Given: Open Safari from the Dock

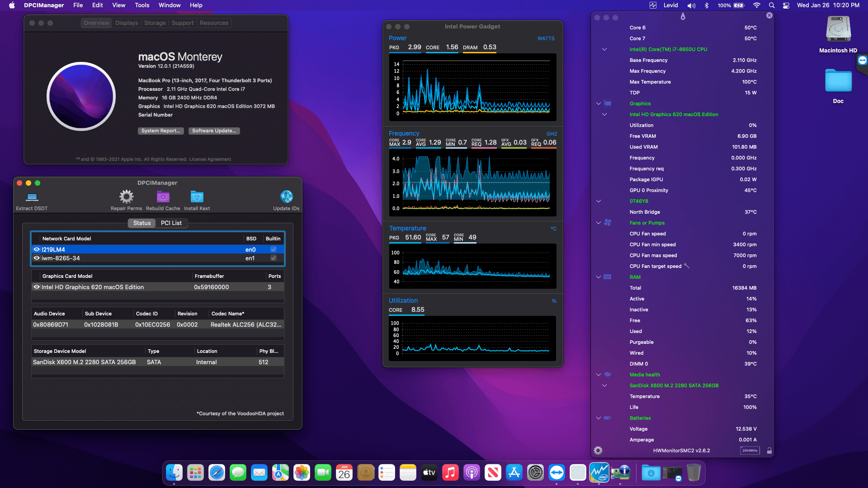Looking at the screenshot, I should click(x=217, y=473).
